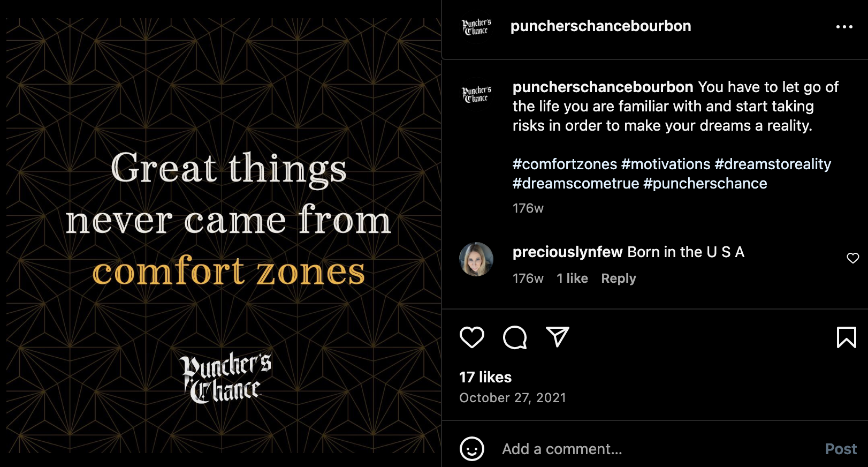Click Reply under preciouslynfew's comment
Screen dimensions: 868x467
pyautogui.click(x=618, y=278)
